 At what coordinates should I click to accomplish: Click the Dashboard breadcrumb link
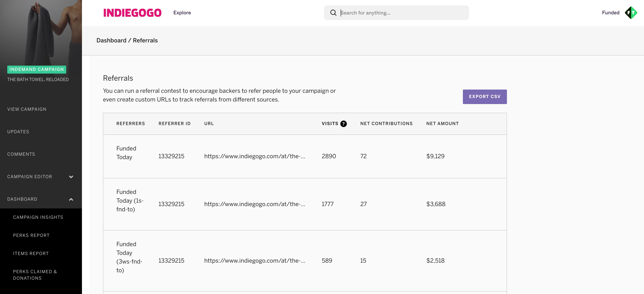(x=111, y=40)
